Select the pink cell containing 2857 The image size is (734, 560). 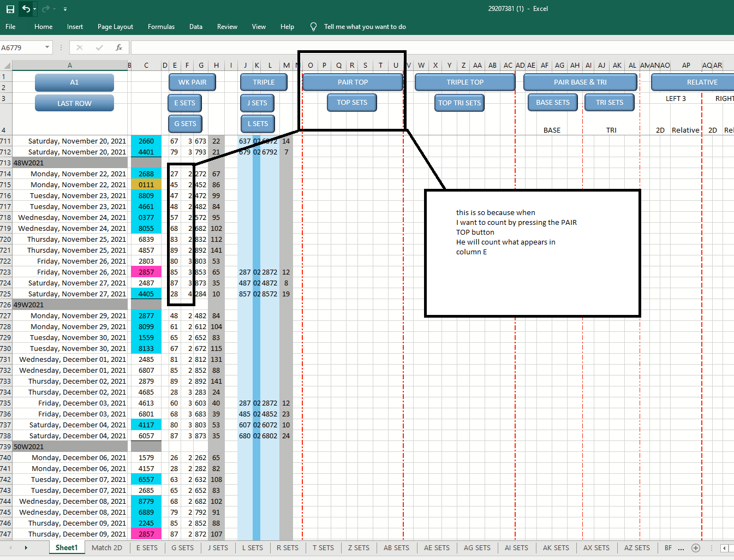(146, 271)
